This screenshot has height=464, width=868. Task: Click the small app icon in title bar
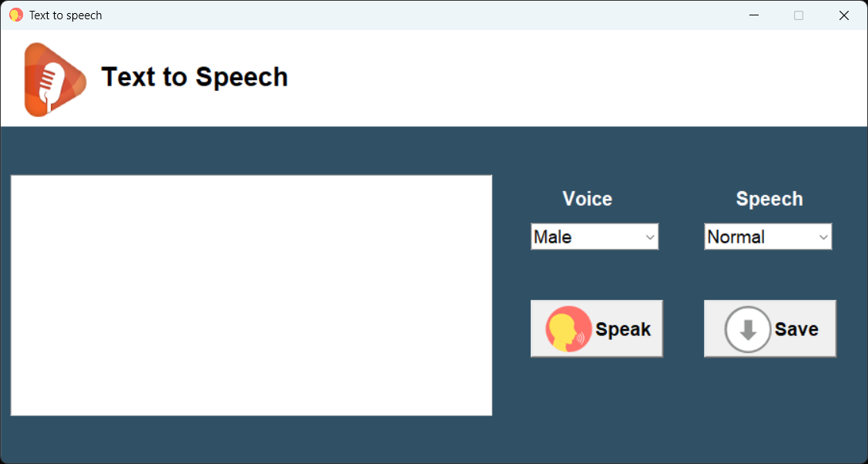16,15
